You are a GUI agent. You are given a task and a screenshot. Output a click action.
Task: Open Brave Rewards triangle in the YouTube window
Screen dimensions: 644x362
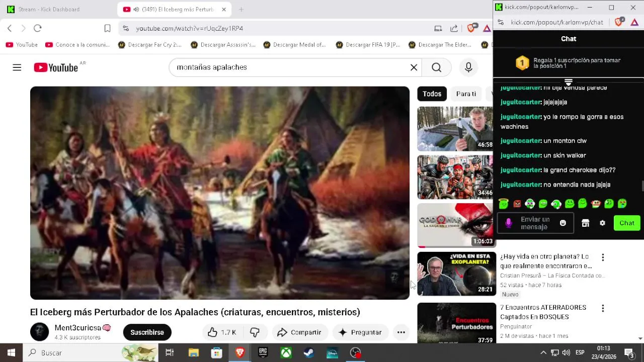pos(487,29)
